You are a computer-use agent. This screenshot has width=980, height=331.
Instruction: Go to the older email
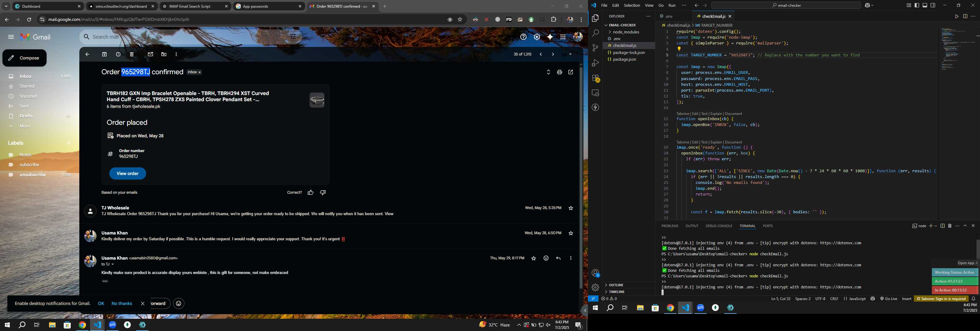coord(553,55)
